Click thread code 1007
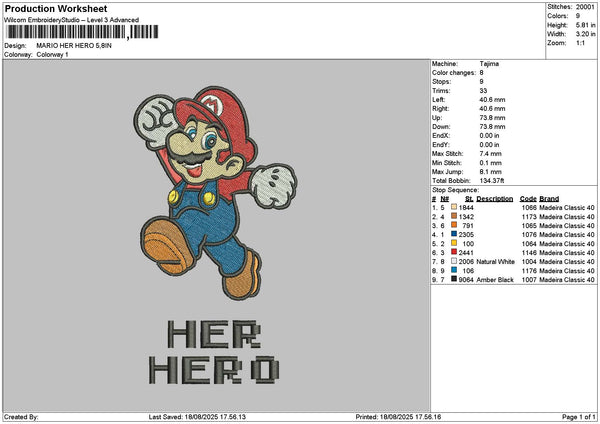This screenshot has width=600, height=424. point(529,280)
